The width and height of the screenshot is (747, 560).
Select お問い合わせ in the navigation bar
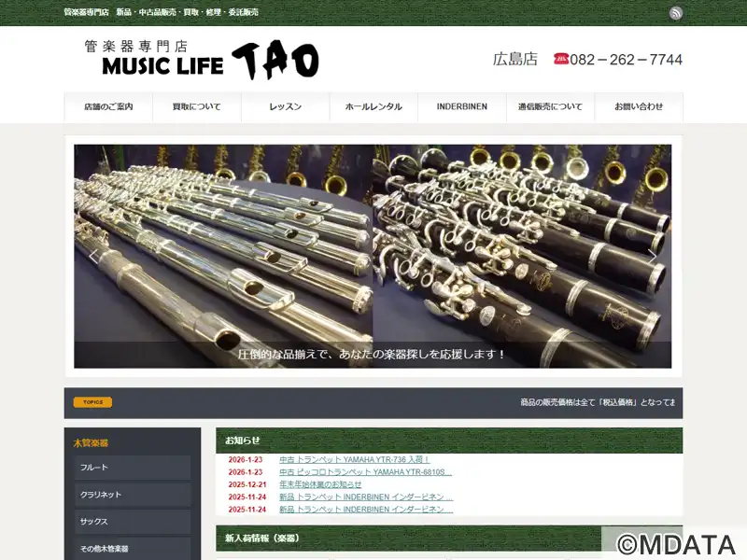tap(639, 107)
